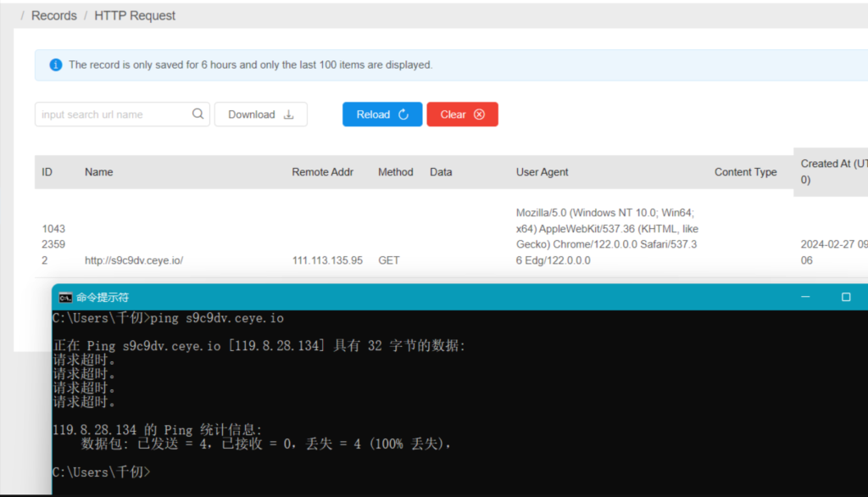This screenshot has height=497, width=868.
Task: Select the record ID 10432359 cell
Action: (x=53, y=244)
